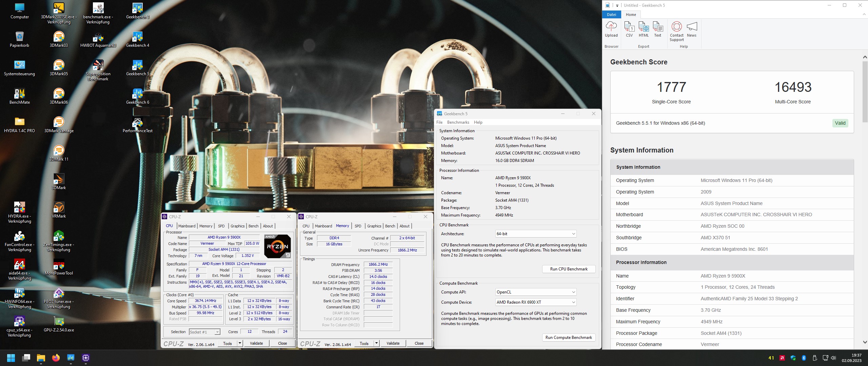This screenshot has height=366, width=868.
Task: Select the Superposition Benchmark desktop icon
Action: [x=98, y=70]
